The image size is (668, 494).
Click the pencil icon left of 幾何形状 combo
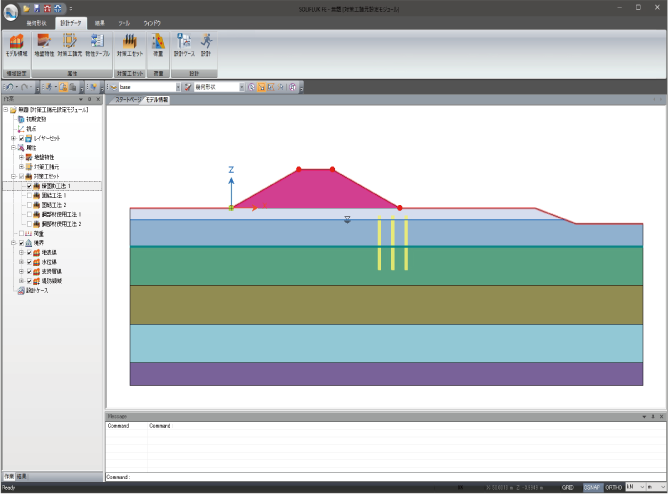click(188, 87)
